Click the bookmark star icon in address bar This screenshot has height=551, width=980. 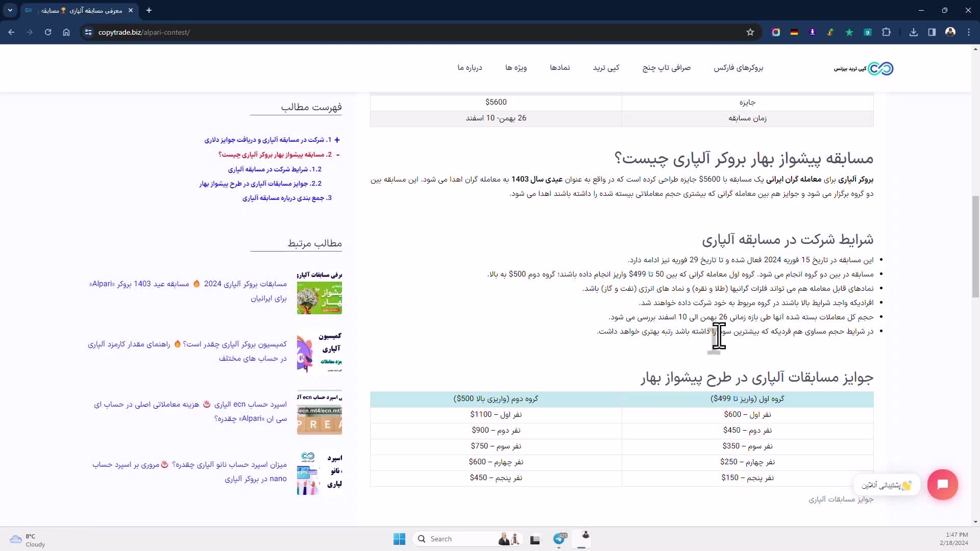(x=750, y=32)
